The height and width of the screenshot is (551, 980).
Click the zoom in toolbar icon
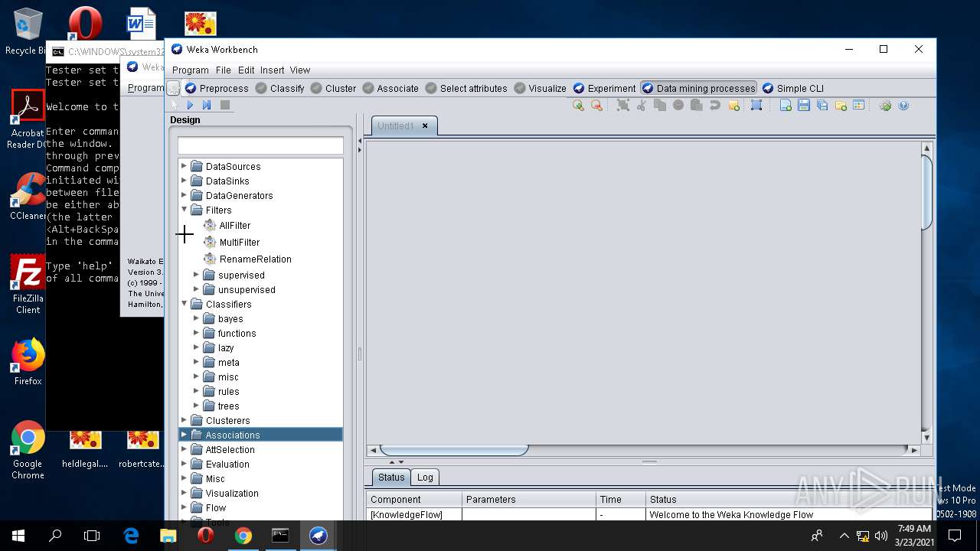tap(578, 106)
